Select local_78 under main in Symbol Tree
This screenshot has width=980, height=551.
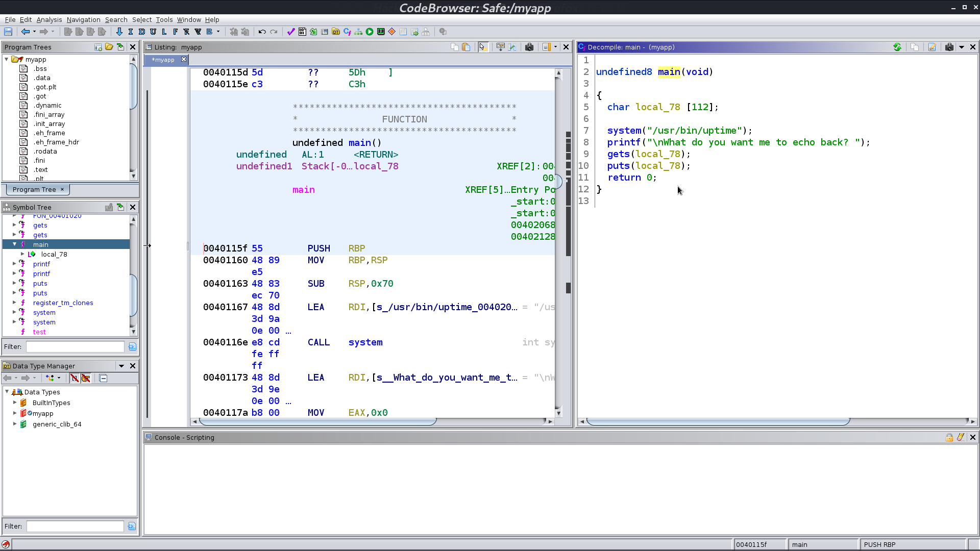54,254
